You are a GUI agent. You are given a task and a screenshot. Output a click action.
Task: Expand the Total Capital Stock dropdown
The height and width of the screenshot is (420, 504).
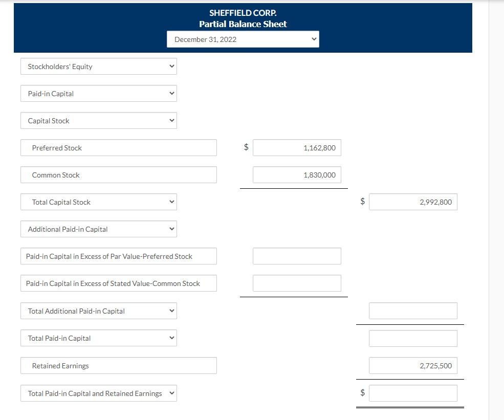point(98,202)
